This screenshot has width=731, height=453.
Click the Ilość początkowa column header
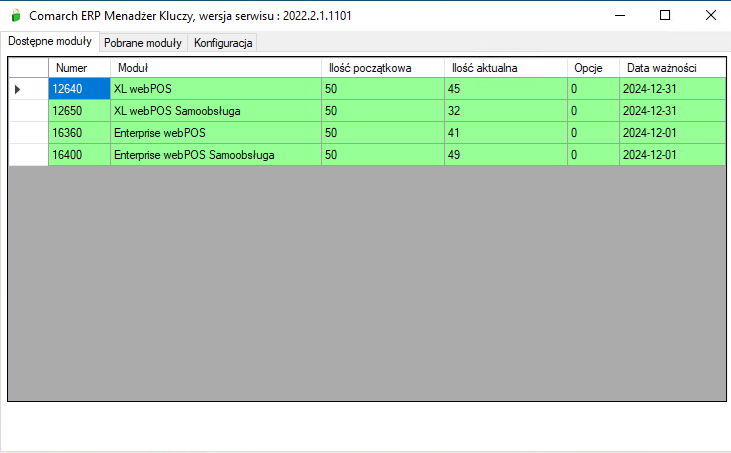pos(383,68)
